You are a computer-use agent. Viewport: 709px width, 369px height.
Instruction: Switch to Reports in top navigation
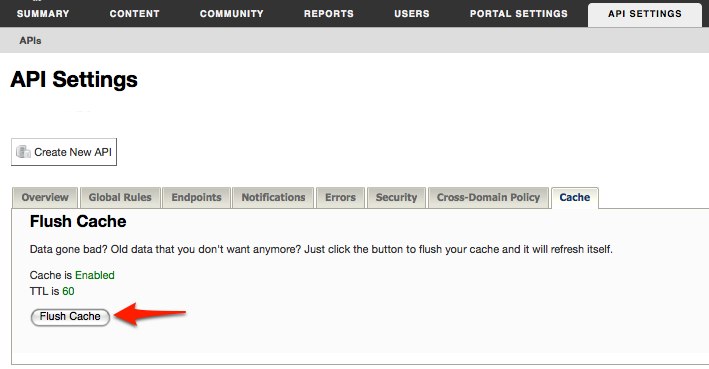click(x=329, y=14)
